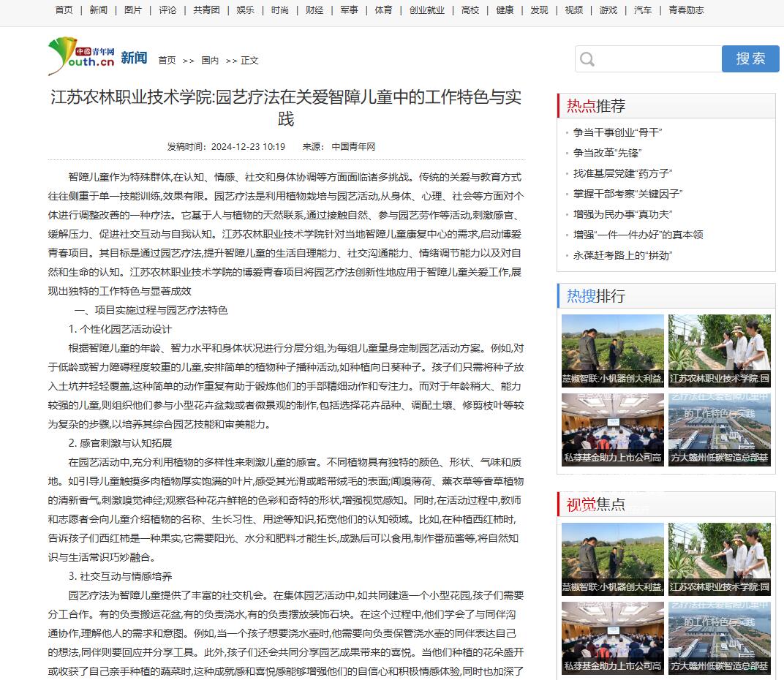Click the 国内 breadcrumb link

(210, 60)
